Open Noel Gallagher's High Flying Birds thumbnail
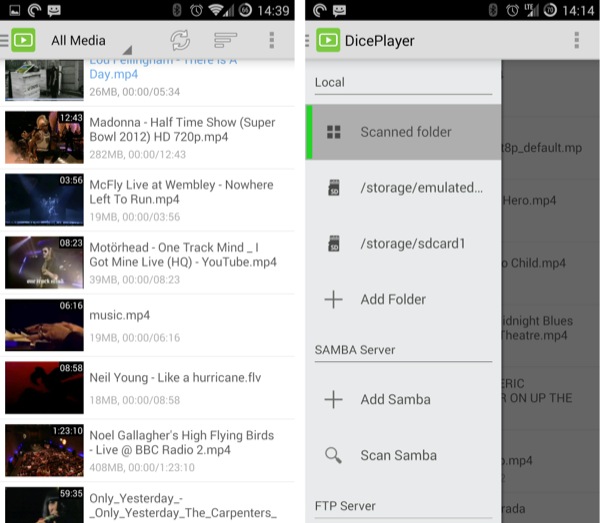This screenshot has height=523, width=600. tap(44, 450)
